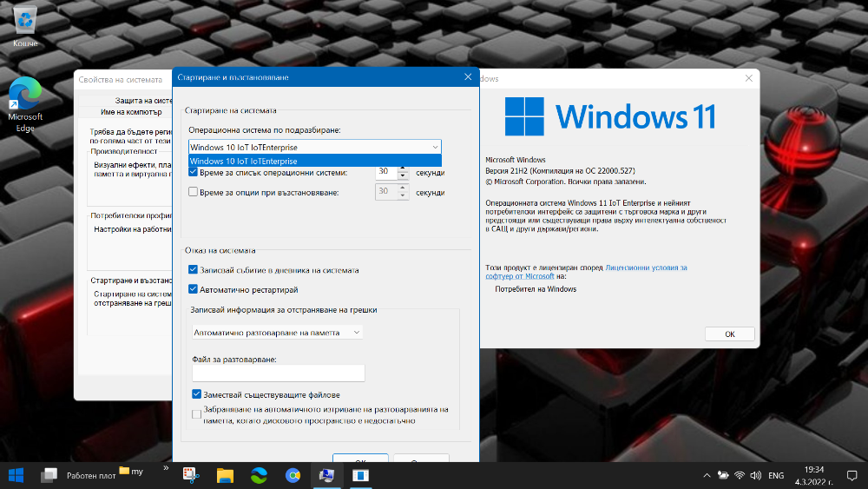
Task: Switch to the winver taskbar window icon
Action: [x=360, y=475]
